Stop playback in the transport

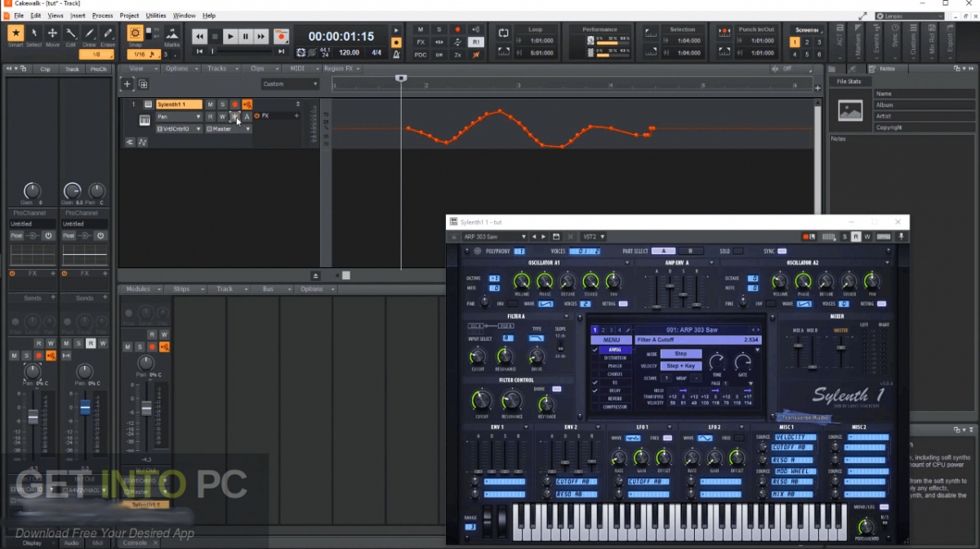point(215,36)
